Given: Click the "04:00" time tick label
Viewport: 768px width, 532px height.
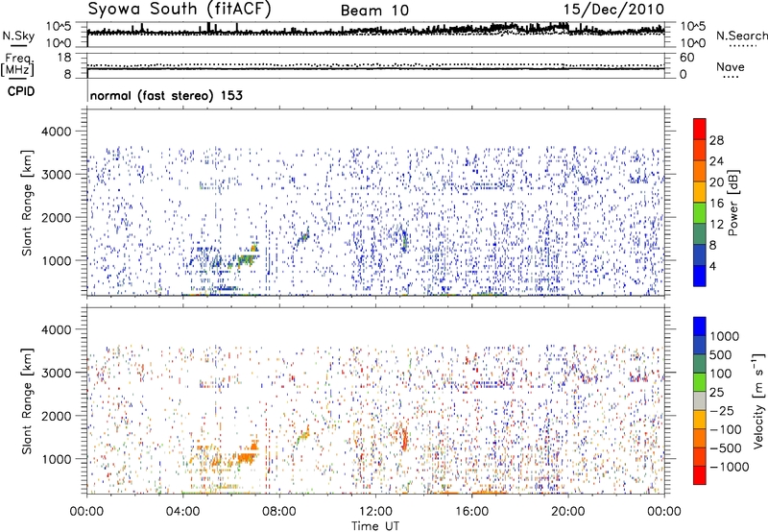Looking at the screenshot, I should [183, 512].
